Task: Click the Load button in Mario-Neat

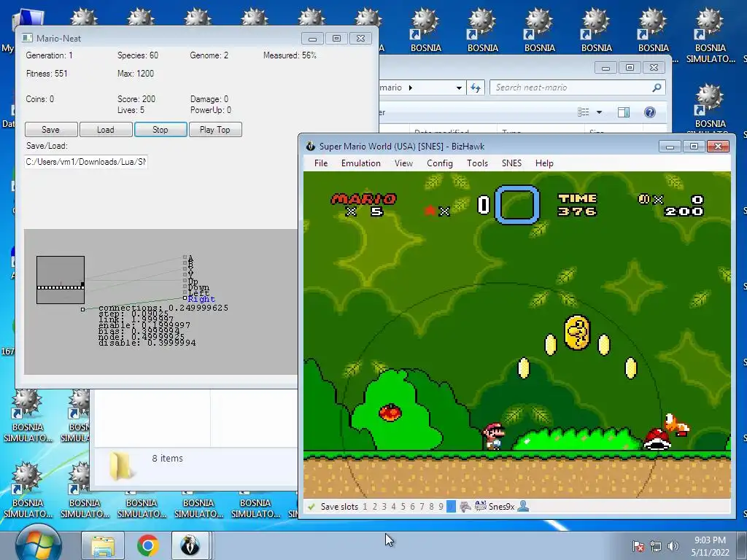Action: 106,130
